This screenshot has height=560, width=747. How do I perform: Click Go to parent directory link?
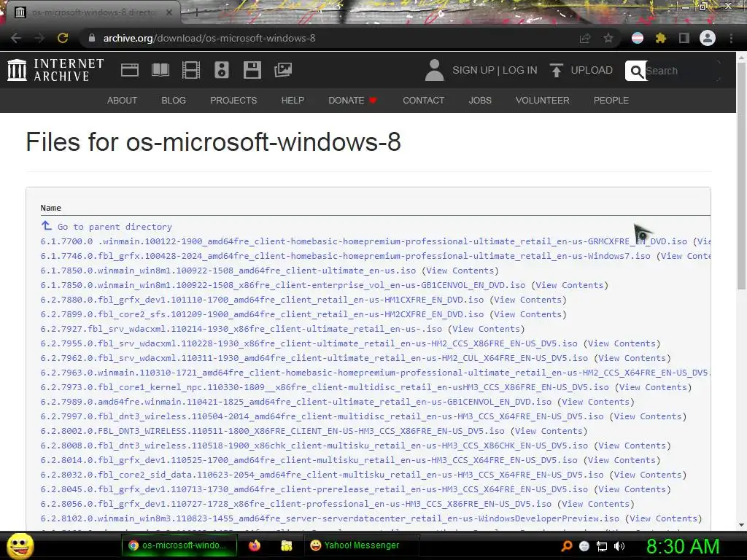[115, 227]
